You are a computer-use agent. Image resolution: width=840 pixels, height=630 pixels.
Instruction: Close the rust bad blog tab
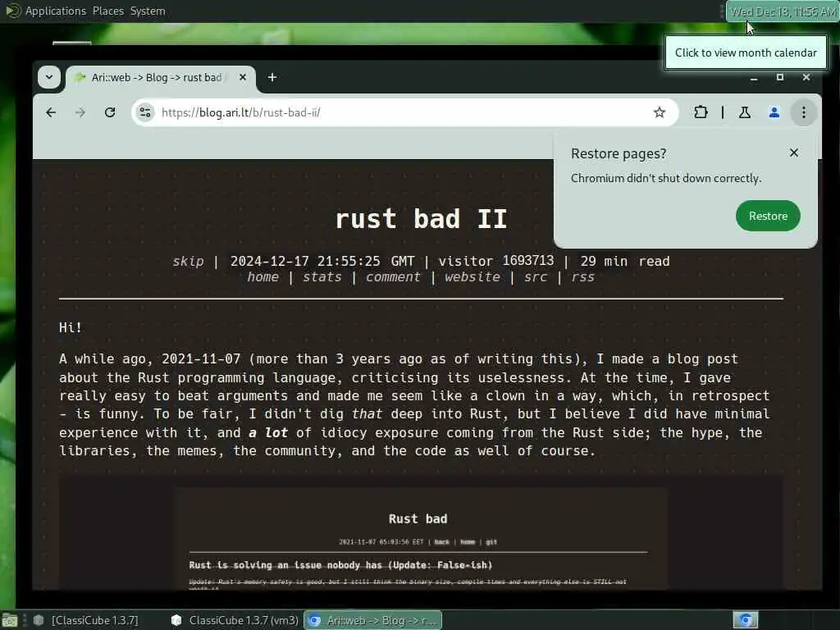click(243, 78)
